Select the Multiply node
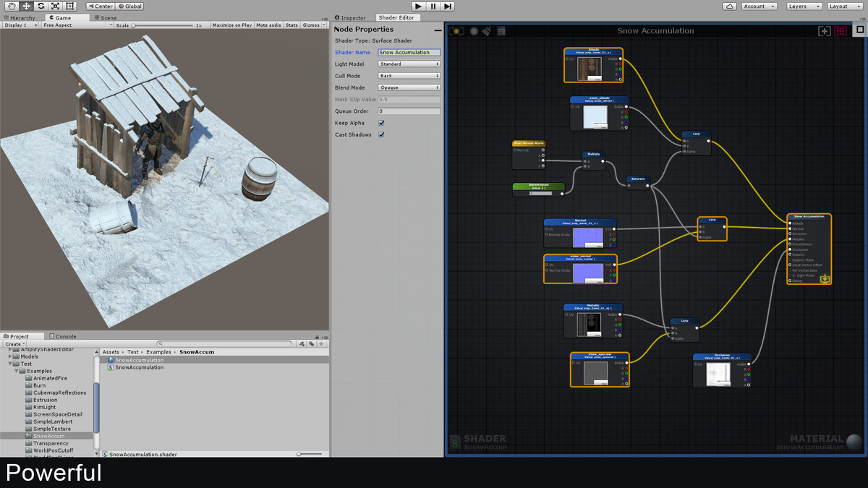The height and width of the screenshot is (488, 868). [x=594, y=160]
